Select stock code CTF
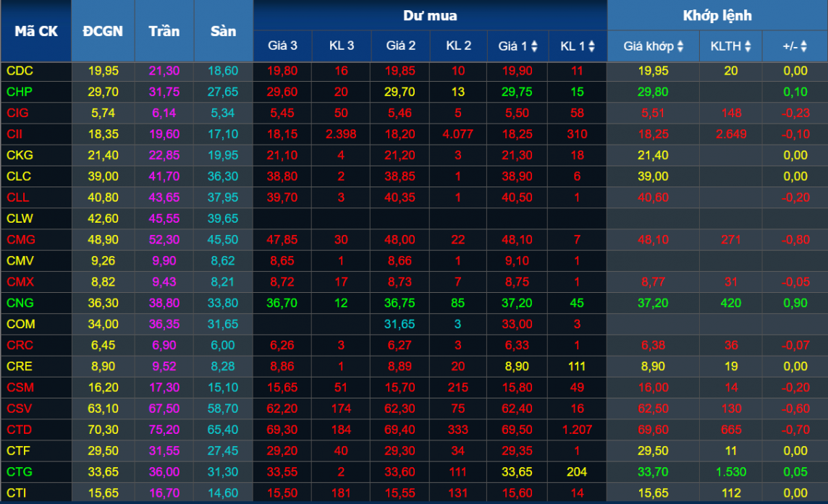 tap(19, 450)
